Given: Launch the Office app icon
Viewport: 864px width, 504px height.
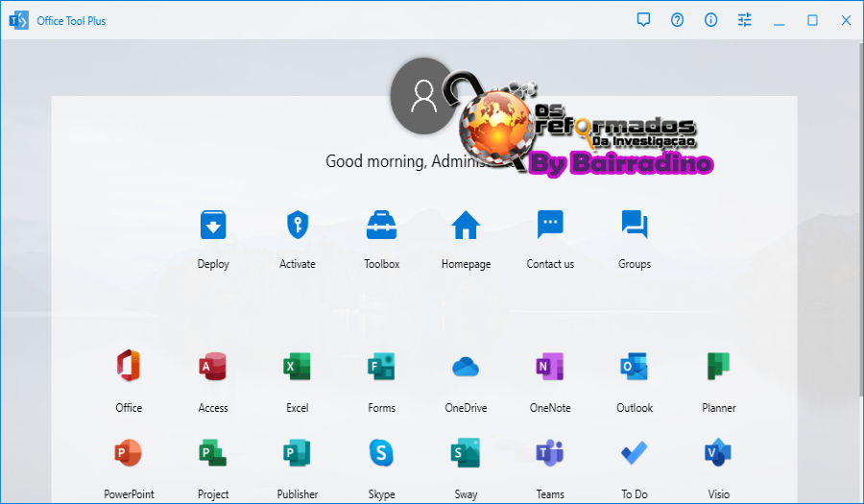Looking at the screenshot, I should (129, 366).
